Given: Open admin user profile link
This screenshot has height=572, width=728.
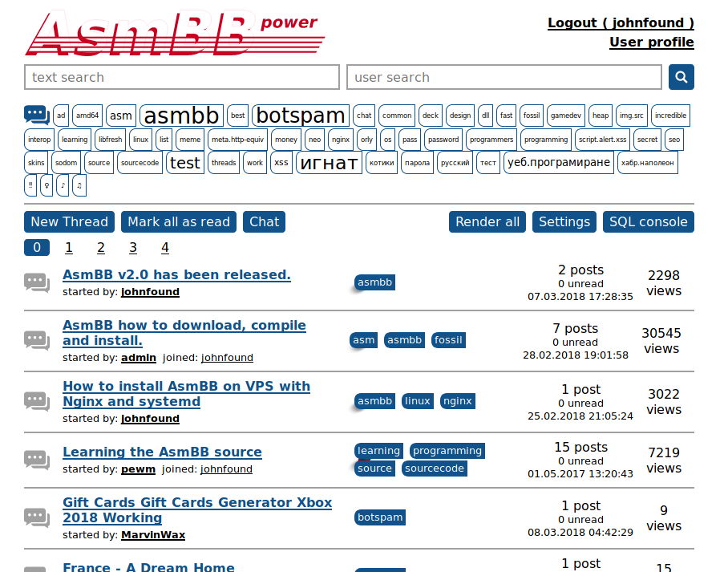Looking at the screenshot, I should tap(139, 357).
